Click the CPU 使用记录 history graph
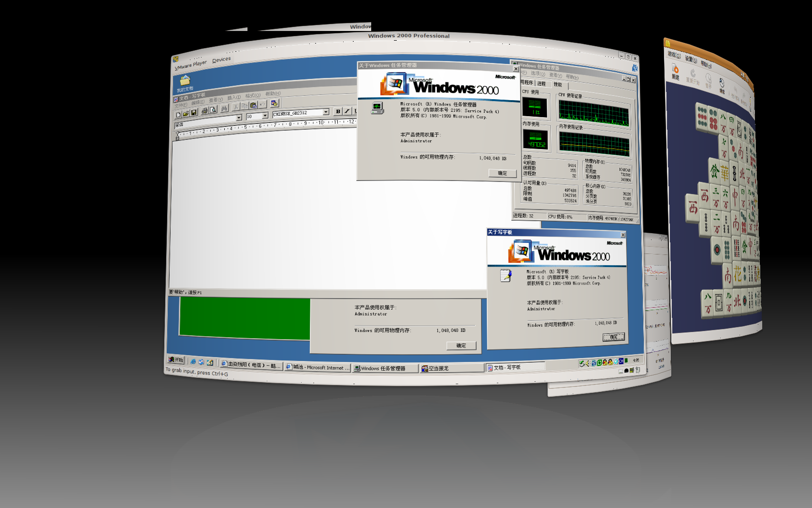This screenshot has width=812, height=508. pos(594,112)
